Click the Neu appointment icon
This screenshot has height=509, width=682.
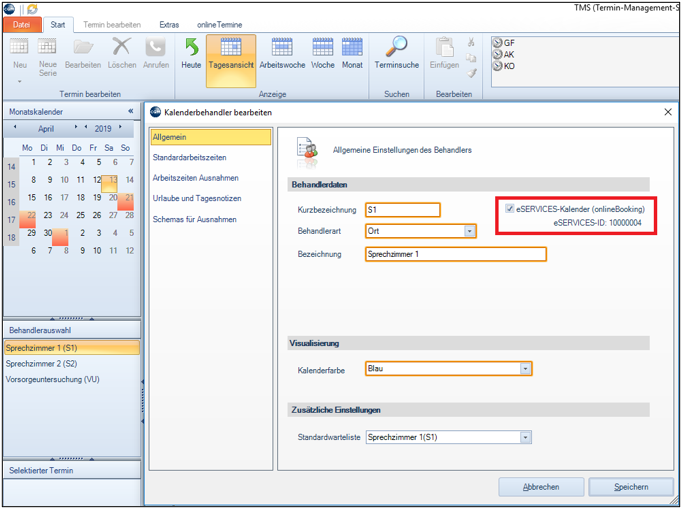[19, 47]
